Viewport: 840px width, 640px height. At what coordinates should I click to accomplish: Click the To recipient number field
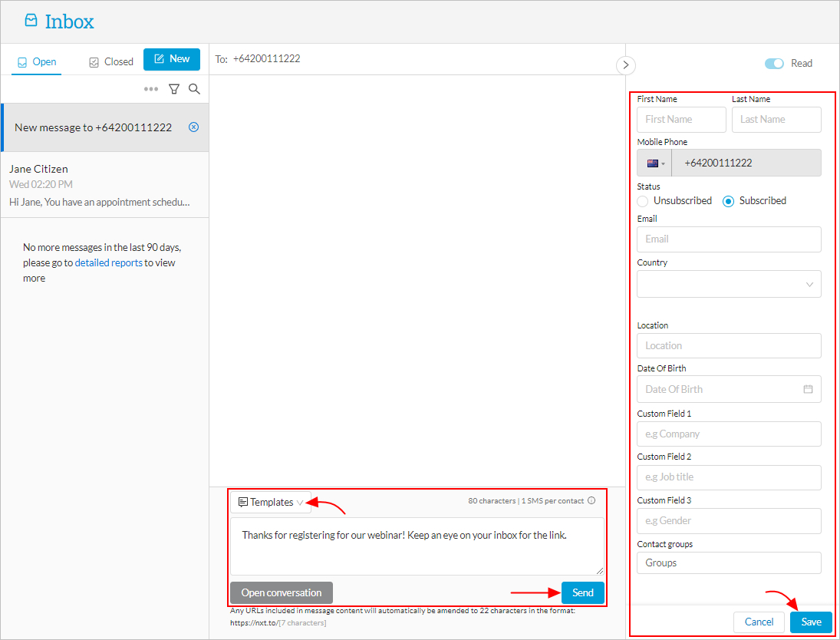coord(267,59)
